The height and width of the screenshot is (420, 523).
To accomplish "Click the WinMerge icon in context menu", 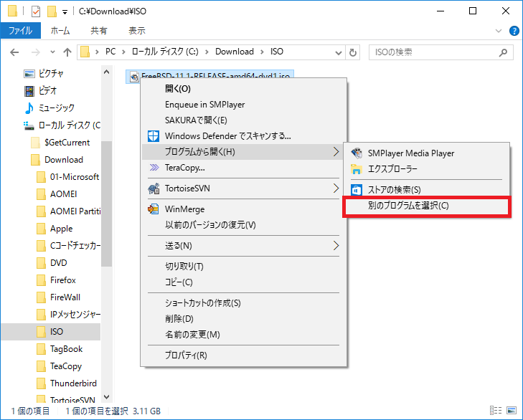I will (154, 209).
